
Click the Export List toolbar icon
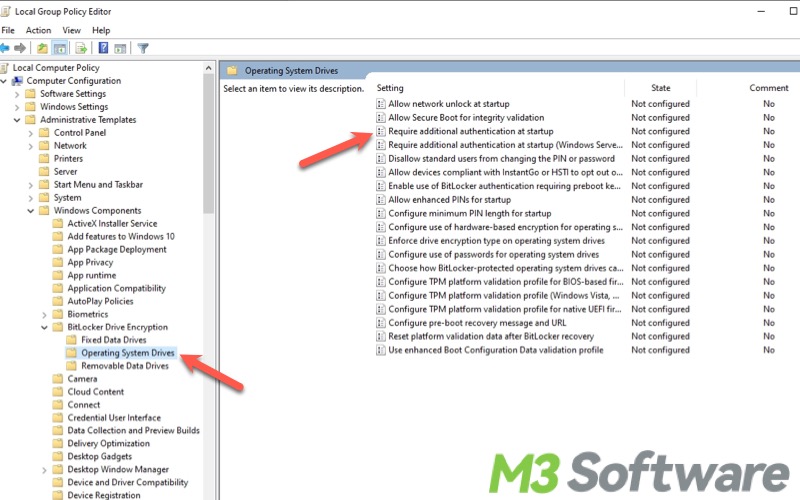click(81, 47)
